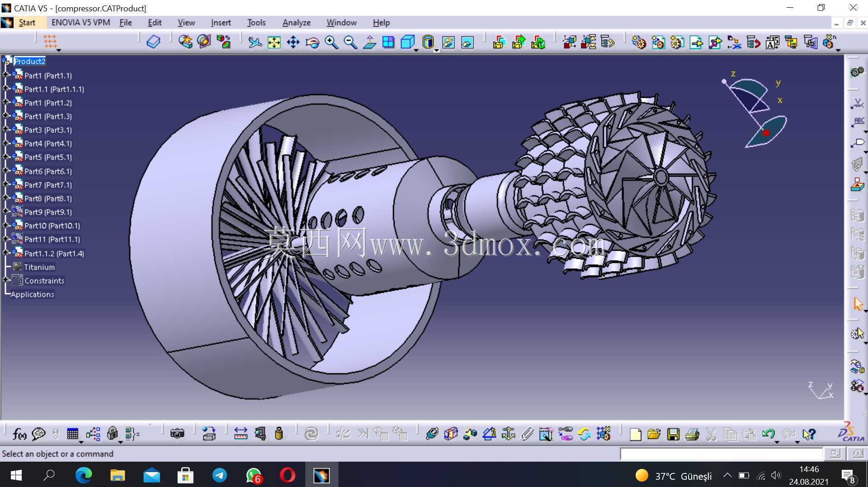Add an Offset Constraint

tap(470, 434)
